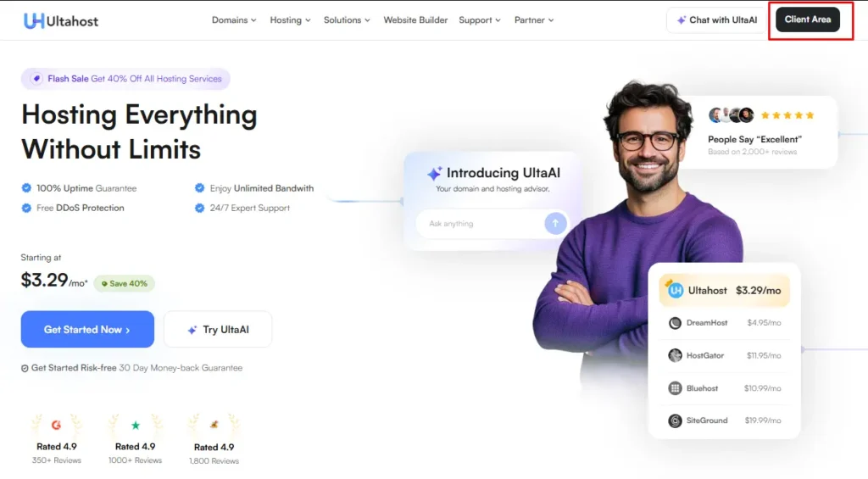Open the Solutions dropdown chevron

click(367, 20)
